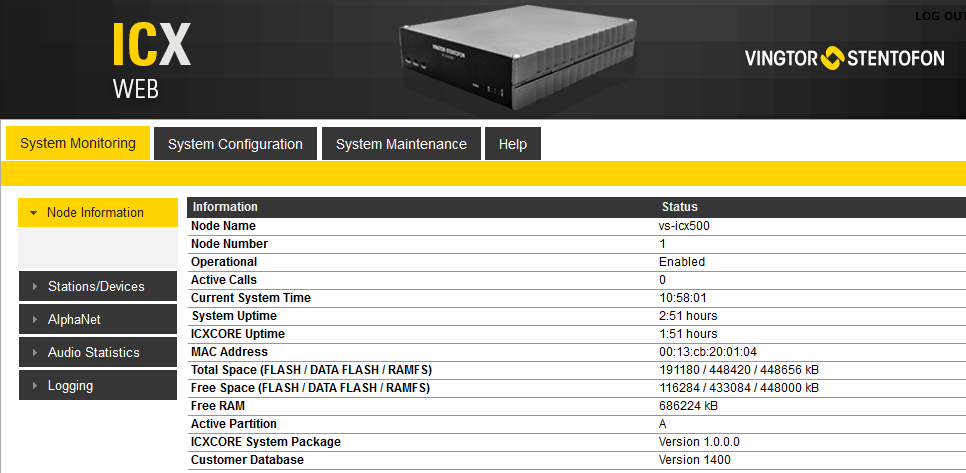Viewport: 966px width, 473px height.
Task: Click the Information column header
Action: point(225,207)
